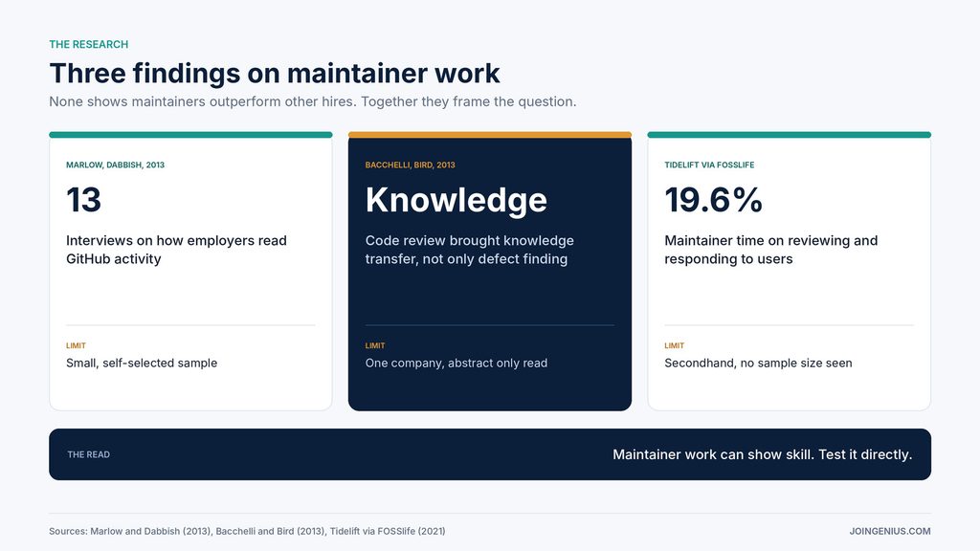Select the text 'One company, abstract only read'

pyautogui.click(x=457, y=363)
